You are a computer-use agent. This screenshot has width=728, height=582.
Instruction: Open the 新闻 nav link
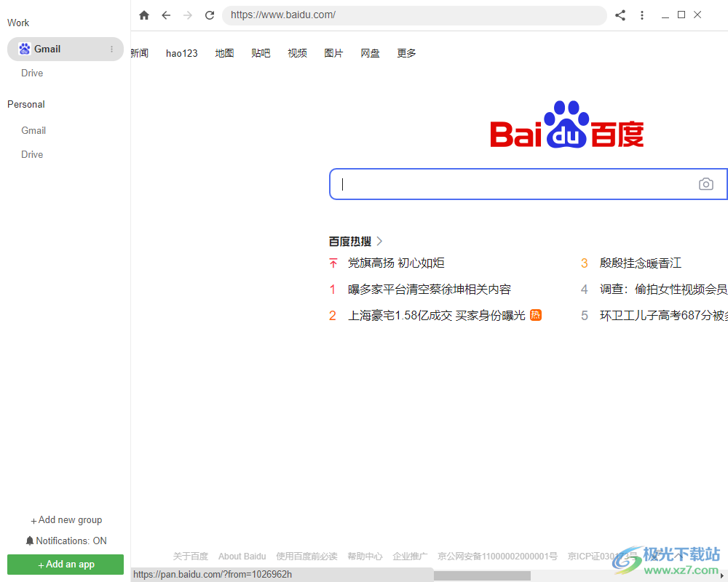pos(139,53)
